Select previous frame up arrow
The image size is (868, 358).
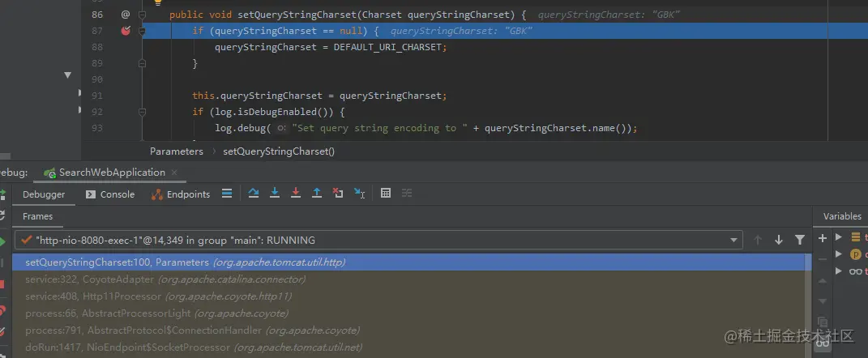(758, 240)
